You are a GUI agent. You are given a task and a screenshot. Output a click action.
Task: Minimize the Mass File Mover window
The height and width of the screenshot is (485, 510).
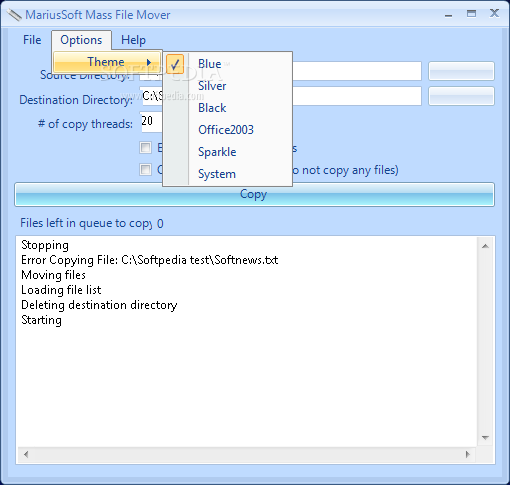tap(449, 15)
